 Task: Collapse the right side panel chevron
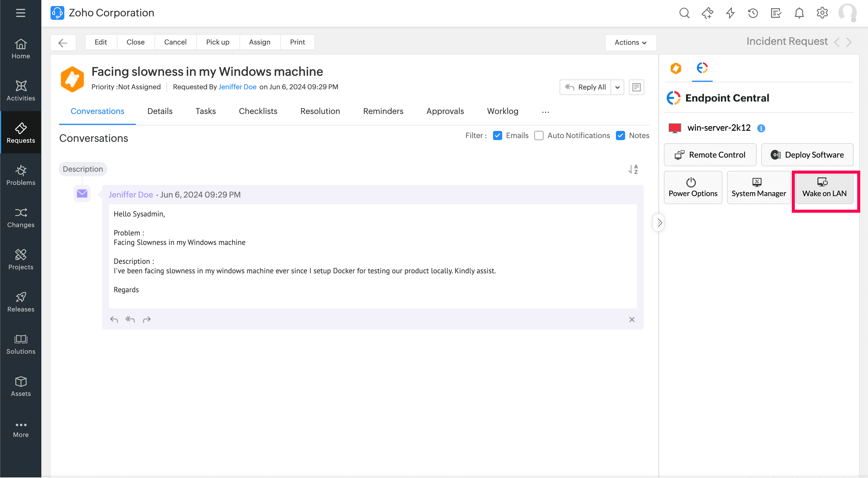tap(660, 223)
